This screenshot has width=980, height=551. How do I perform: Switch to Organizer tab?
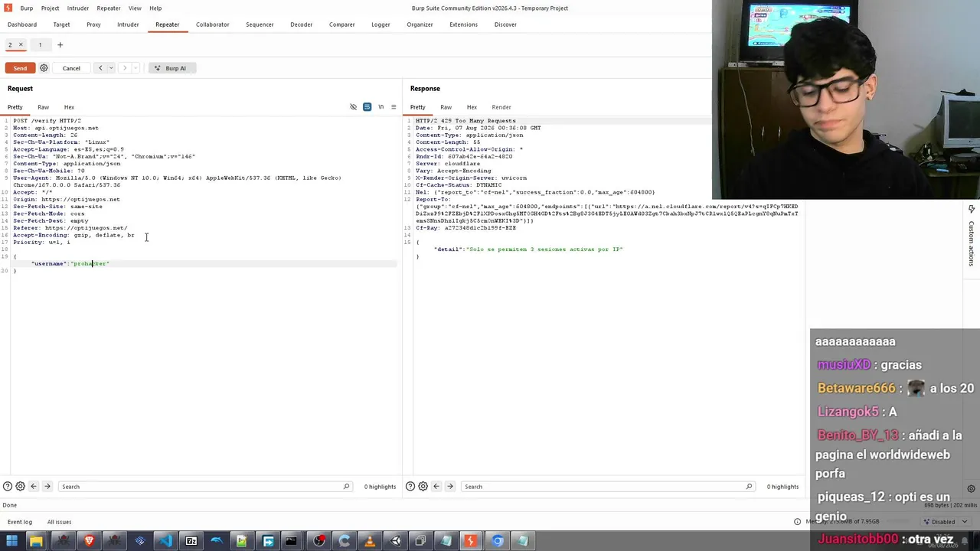pos(420,24)
